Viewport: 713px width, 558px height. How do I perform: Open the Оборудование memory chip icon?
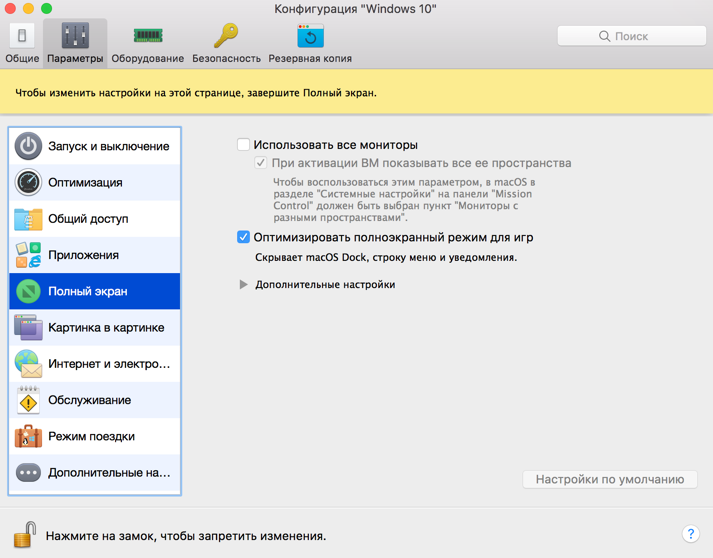(148, 35)
